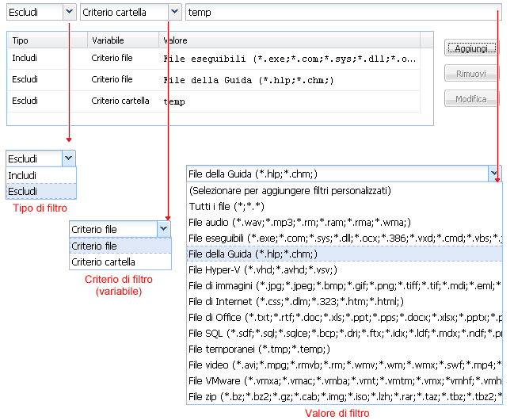Choose Criterio cartella from the criteria list
The height and width of the screenshot is (420, 514).
[119, 262]
